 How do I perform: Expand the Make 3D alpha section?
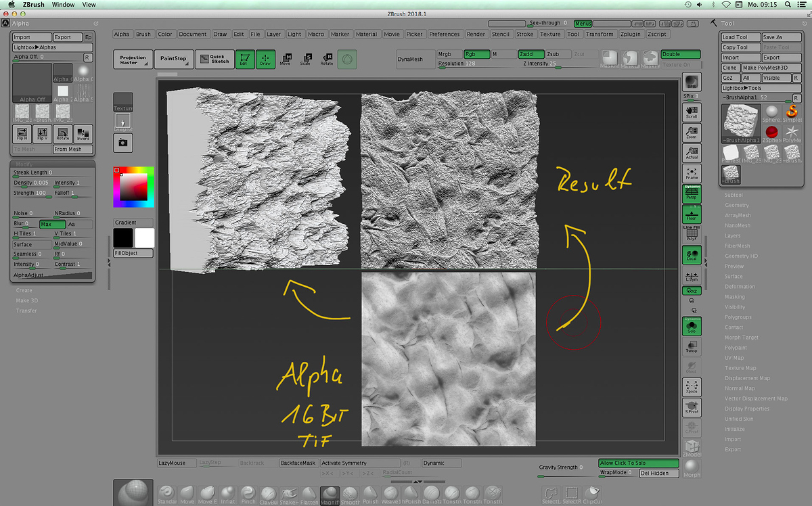point(27,300)
